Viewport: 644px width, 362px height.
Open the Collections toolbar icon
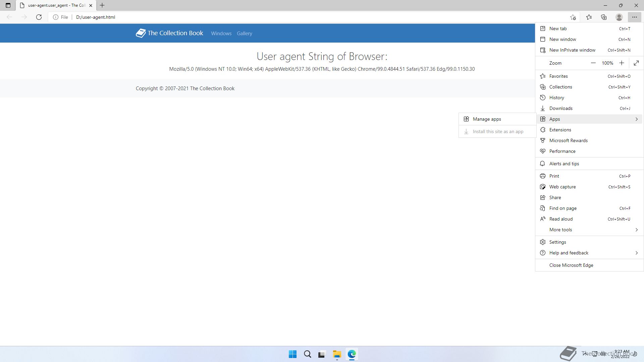coord(604,17)
